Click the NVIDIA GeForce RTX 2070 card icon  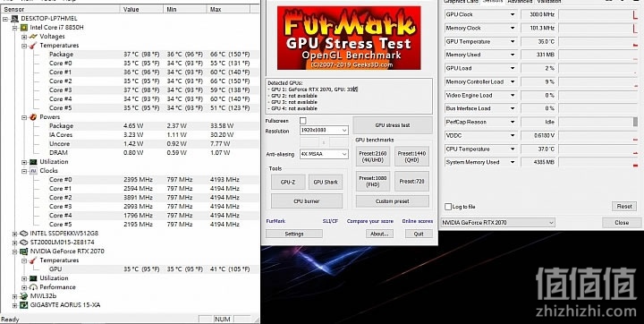click(24, 252)
